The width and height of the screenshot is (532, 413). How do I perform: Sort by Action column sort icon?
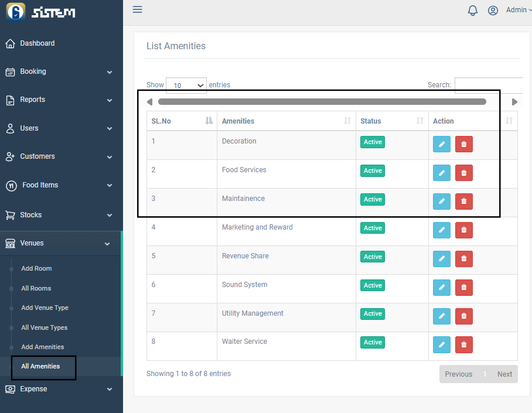tap(509, 121)
